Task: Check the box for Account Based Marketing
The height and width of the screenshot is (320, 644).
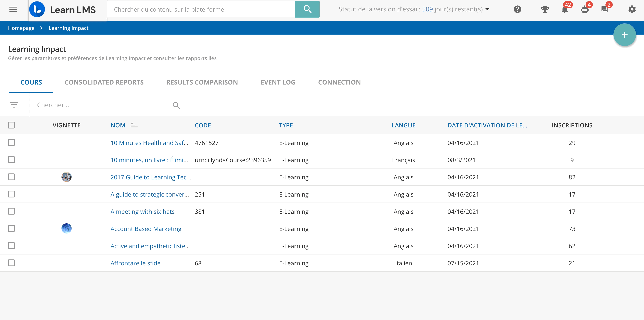Action: pyautogui.click(x=12, y=228)
